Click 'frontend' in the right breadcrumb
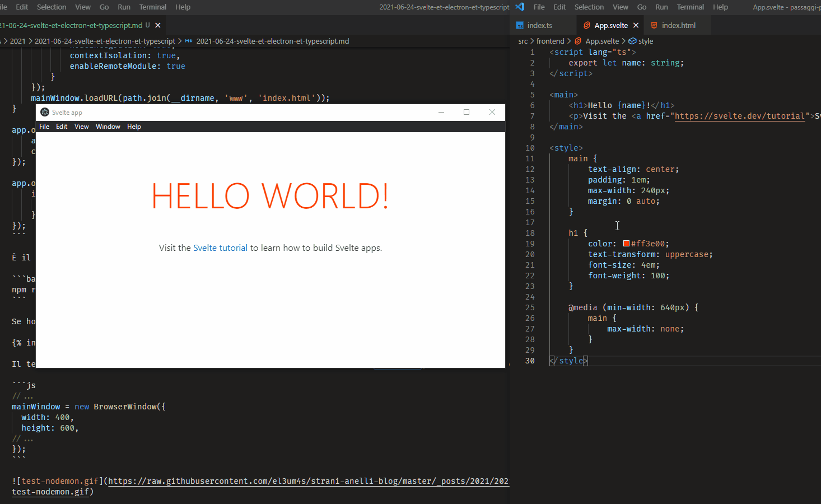This screenshot has height=504, width=821. [x=550, y=41]
